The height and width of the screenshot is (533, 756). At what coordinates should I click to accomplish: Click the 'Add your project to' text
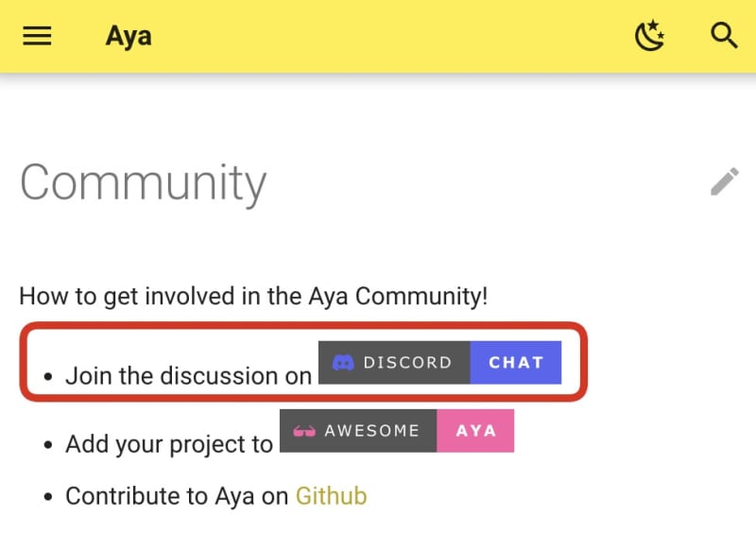point(169,444)
